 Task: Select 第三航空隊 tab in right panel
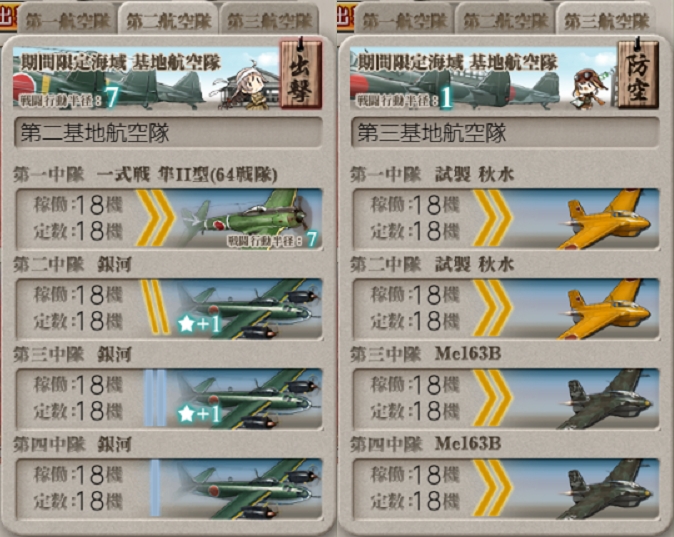coord(607,21)
